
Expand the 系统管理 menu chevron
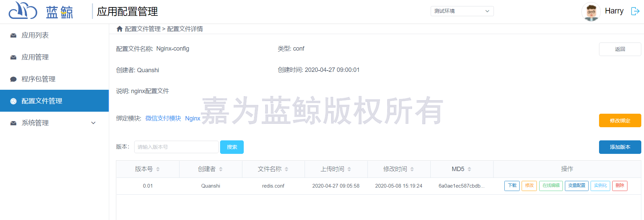pyautogui.click(x=94, y=123)
